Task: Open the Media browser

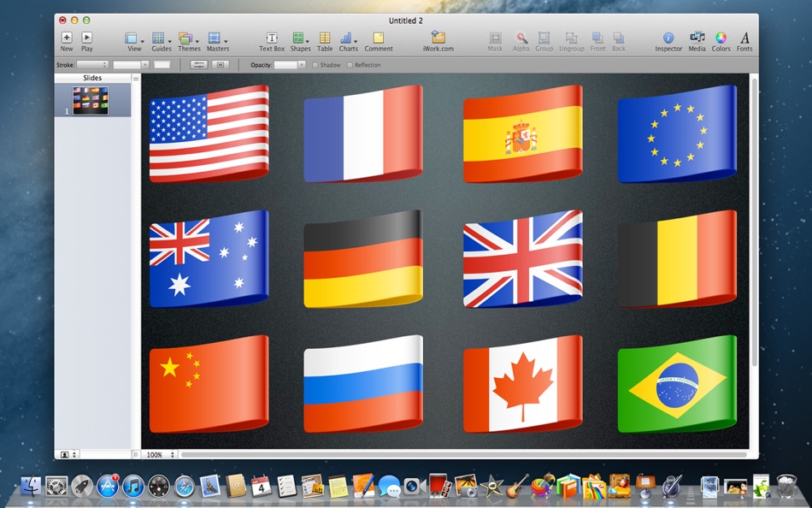Action: point(697,41)
